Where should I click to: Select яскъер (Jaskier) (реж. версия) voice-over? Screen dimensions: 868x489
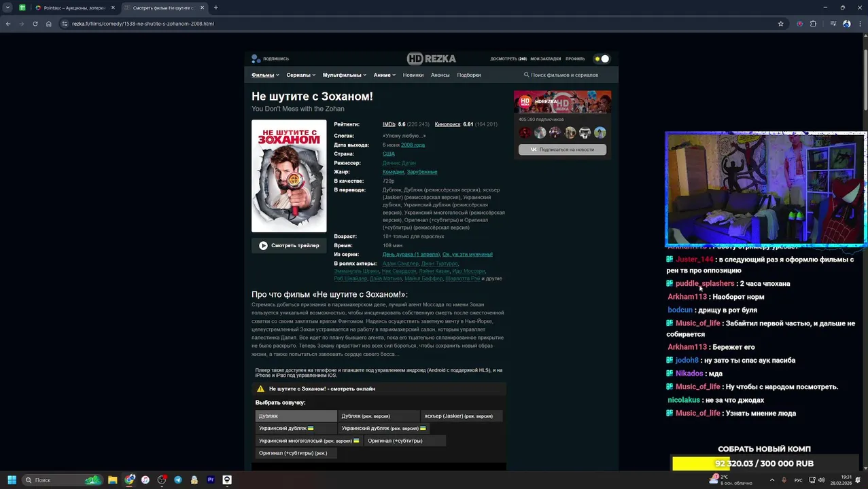tap(462, 416)
